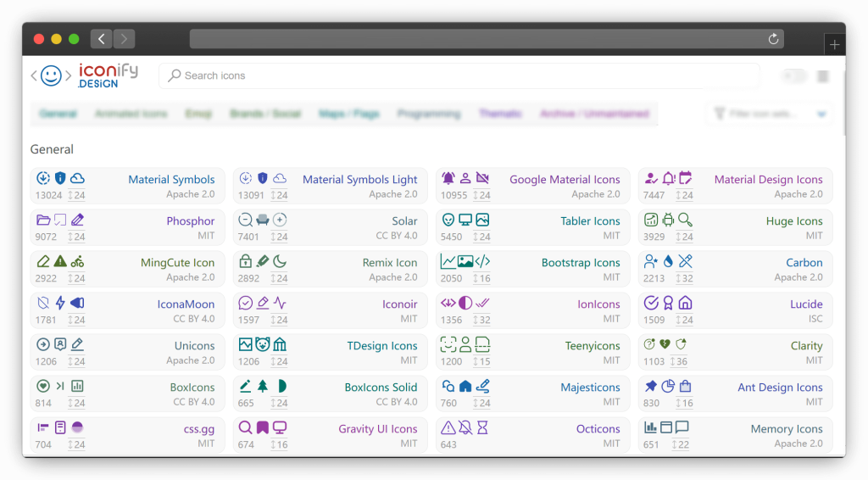Switch to the Emoji category tab
Image resolution: width=868 pixels, height=480 pixels.
198,114
